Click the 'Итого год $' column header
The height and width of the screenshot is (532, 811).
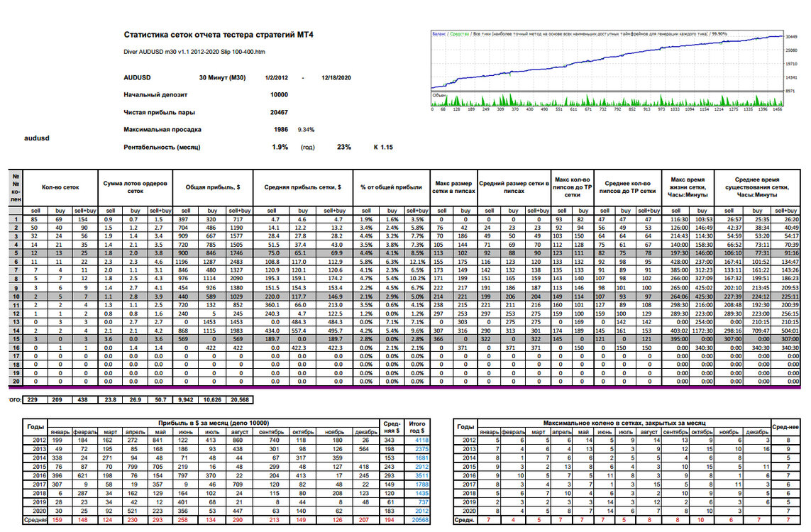417,427
